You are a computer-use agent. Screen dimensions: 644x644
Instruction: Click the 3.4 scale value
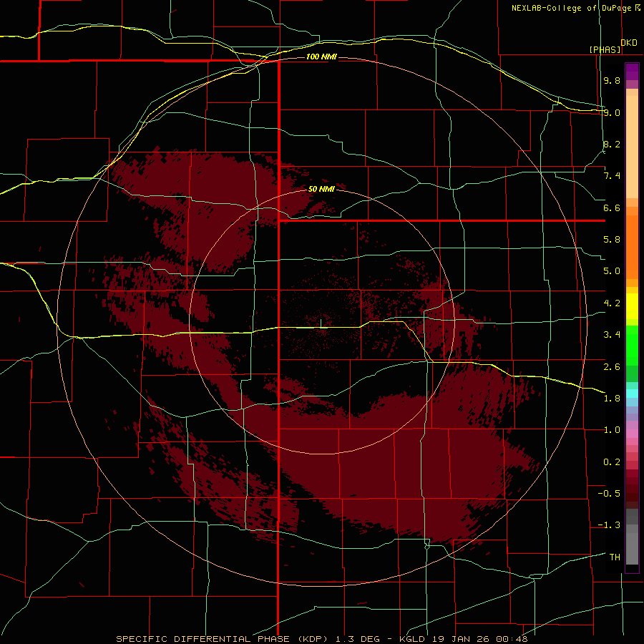pos(612,335)
